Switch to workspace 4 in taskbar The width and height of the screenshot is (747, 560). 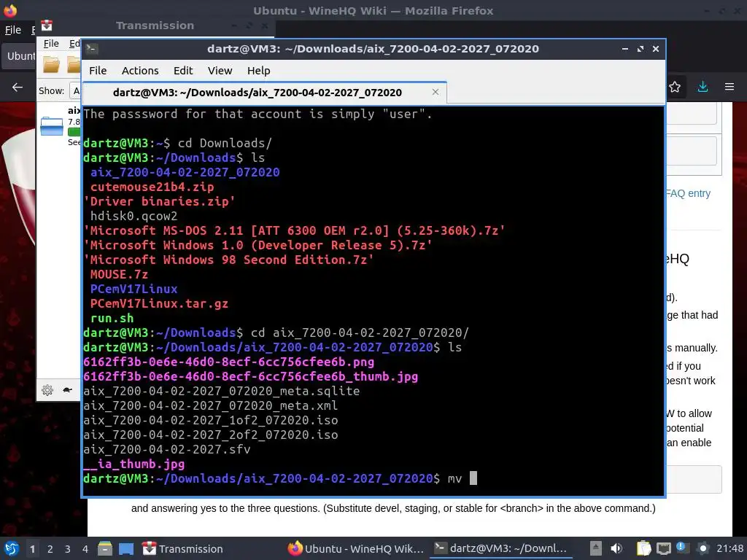click(x=85, y=549)
